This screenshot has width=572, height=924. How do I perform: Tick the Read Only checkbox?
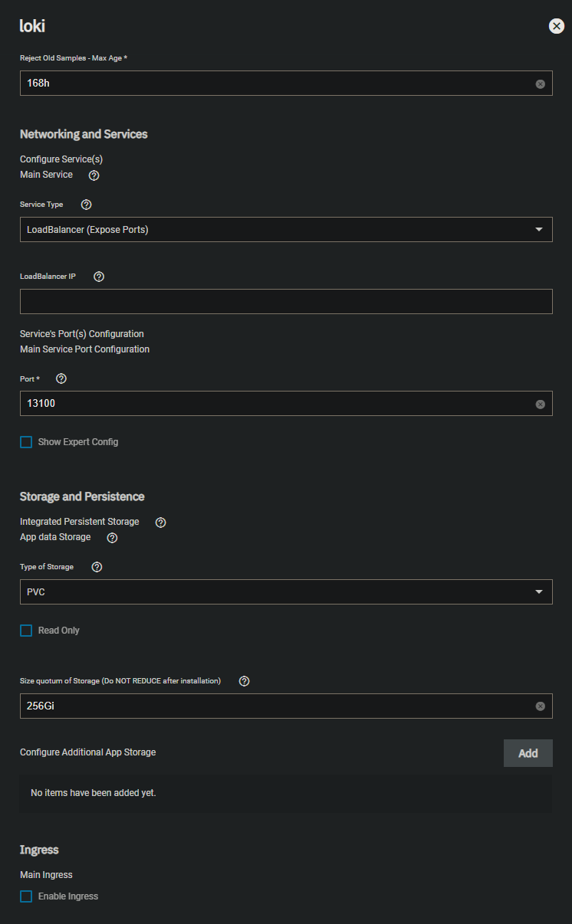click(26, 631)
